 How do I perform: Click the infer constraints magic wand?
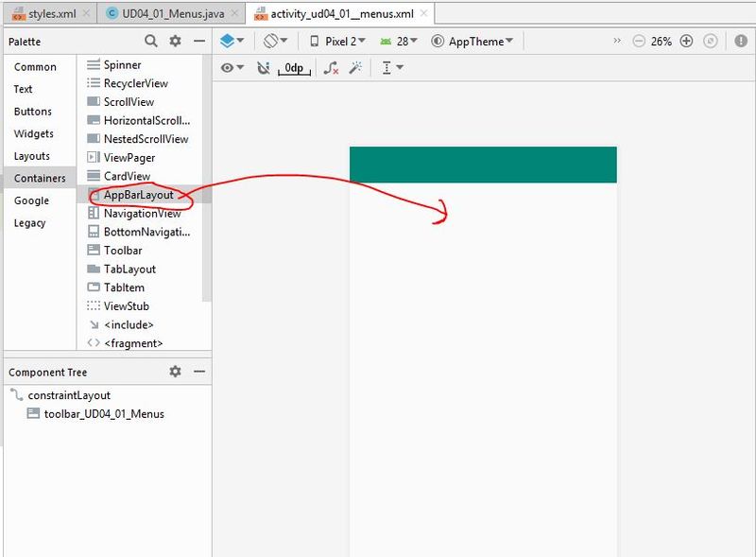click(355, 68)
